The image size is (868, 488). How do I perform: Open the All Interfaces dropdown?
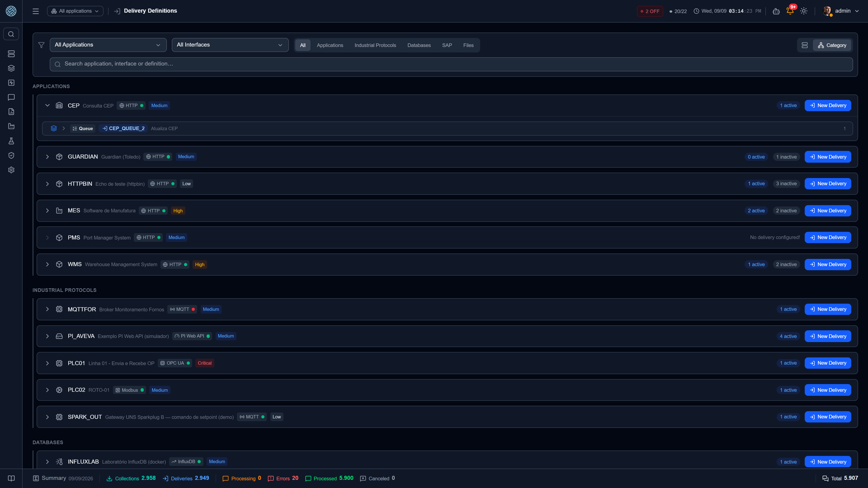(x=230, y=45)
